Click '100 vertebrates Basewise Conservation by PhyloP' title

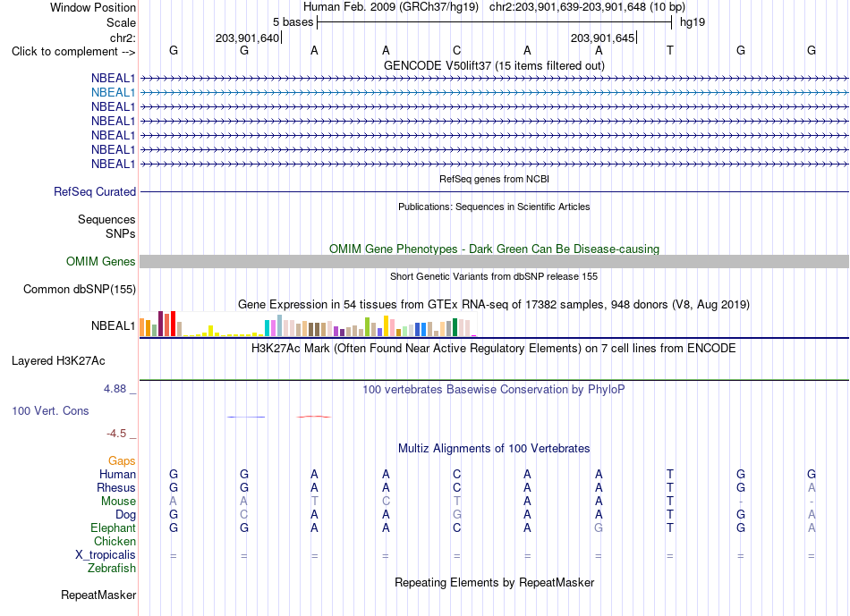click(494, 390)
